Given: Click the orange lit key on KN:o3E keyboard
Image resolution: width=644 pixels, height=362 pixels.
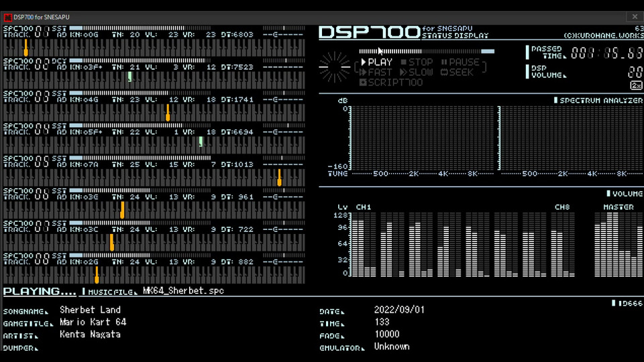Looking at the screenshot, I should 122,210.
